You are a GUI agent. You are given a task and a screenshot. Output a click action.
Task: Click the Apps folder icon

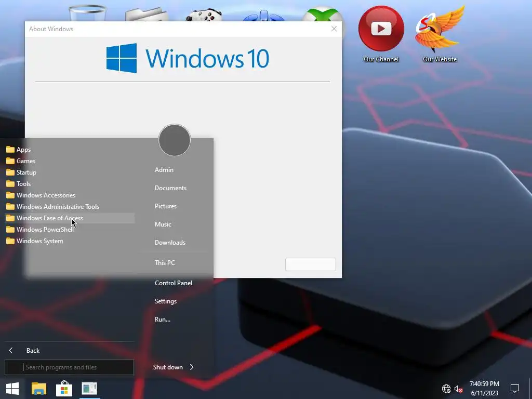tap(10, 149)
